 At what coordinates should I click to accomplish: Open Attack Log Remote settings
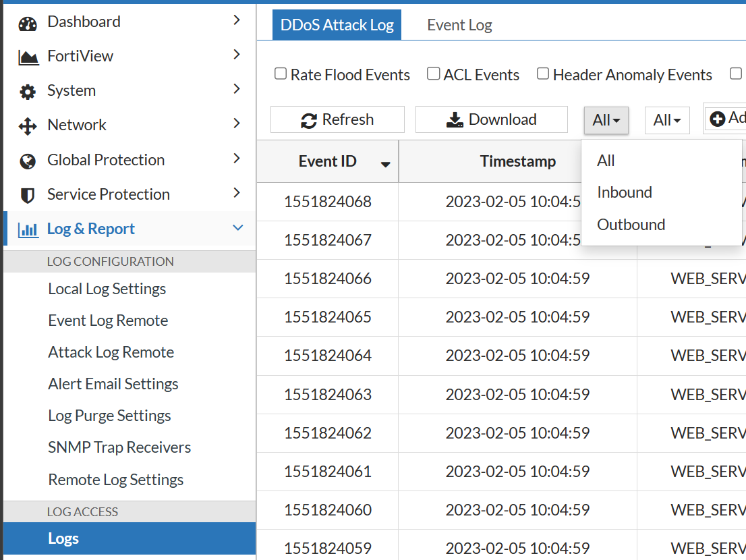[111, 352]
